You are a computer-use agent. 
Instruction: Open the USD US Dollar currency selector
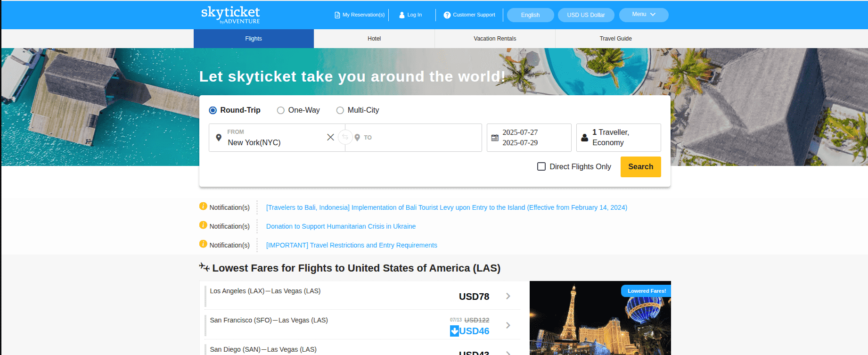586,15
